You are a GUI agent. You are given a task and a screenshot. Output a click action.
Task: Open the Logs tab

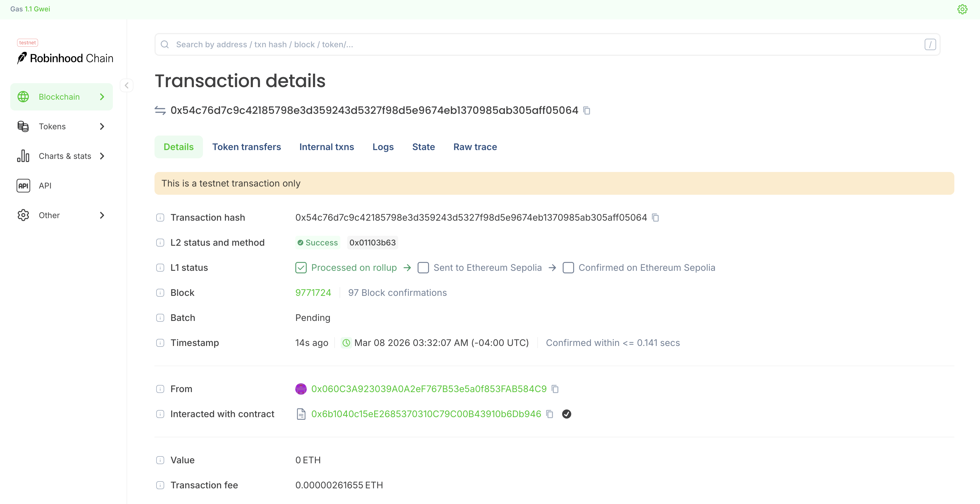(383, 147)
